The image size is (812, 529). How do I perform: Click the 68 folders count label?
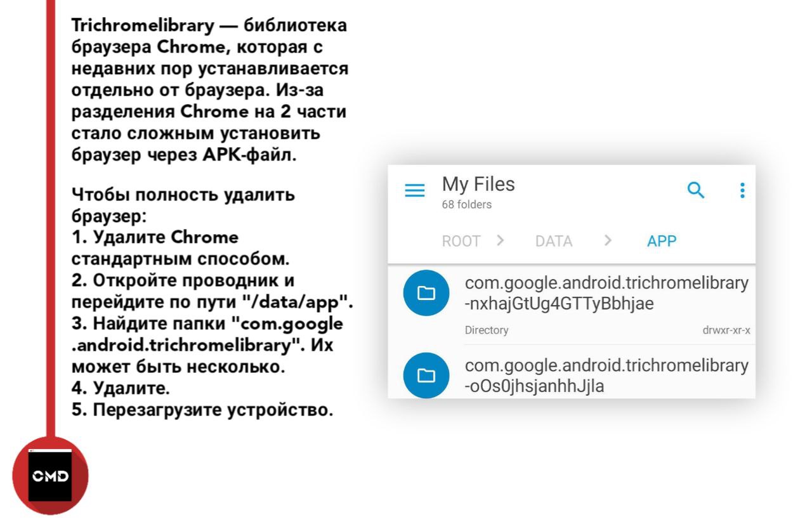(x=467, y=205)
